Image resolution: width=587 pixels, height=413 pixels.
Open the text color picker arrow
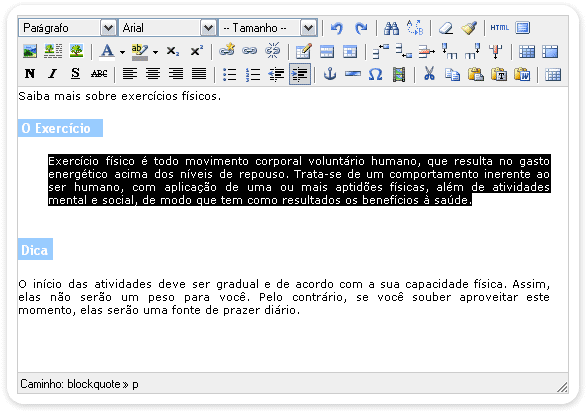pos(122,52)
